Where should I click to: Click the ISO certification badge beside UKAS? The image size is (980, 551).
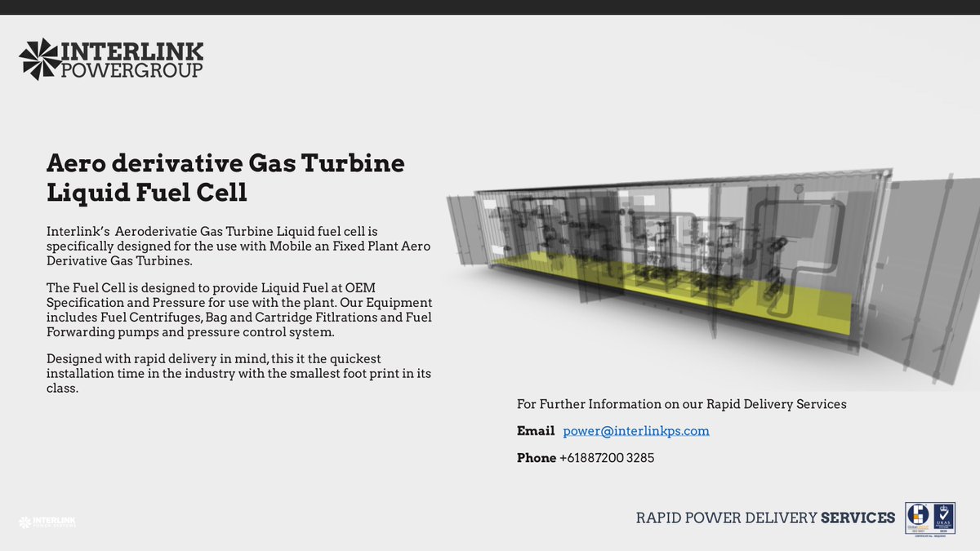(x=918, y=518)
